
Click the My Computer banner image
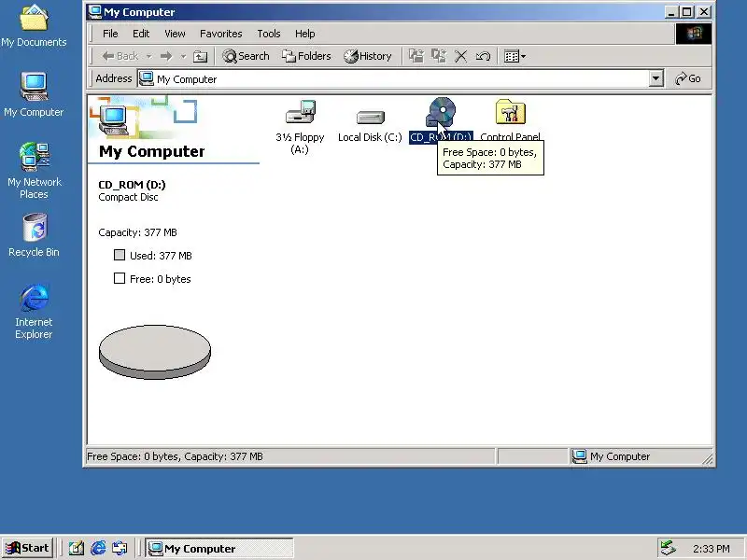(143, 117)
